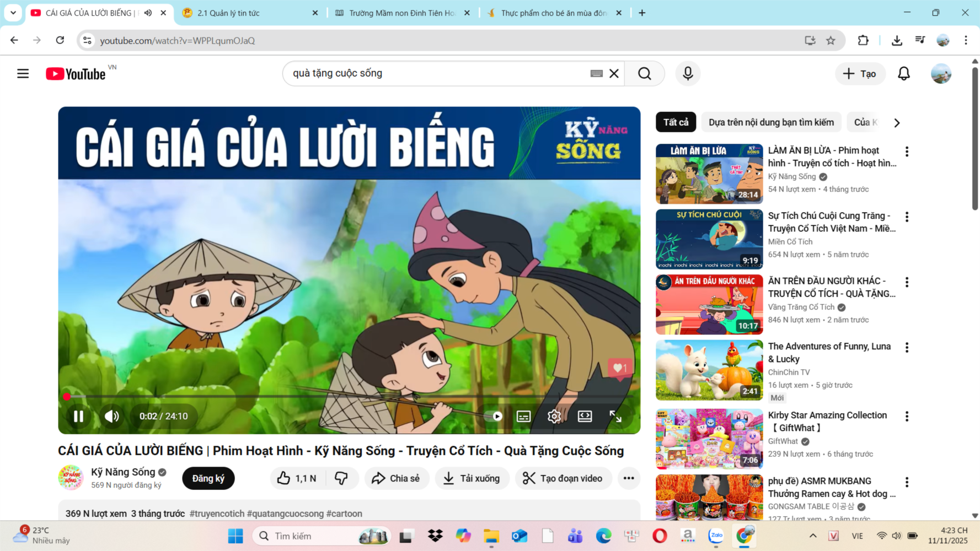
Task: Subscribe with the Đăng ký button
Action: point(208,478)
